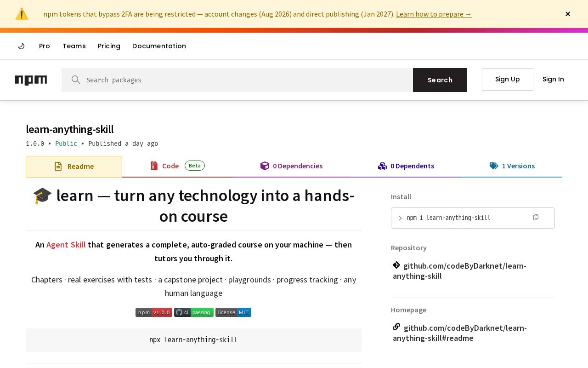Open the Readme tab
This screenshot has height=368, width=588.
(74, 167)
